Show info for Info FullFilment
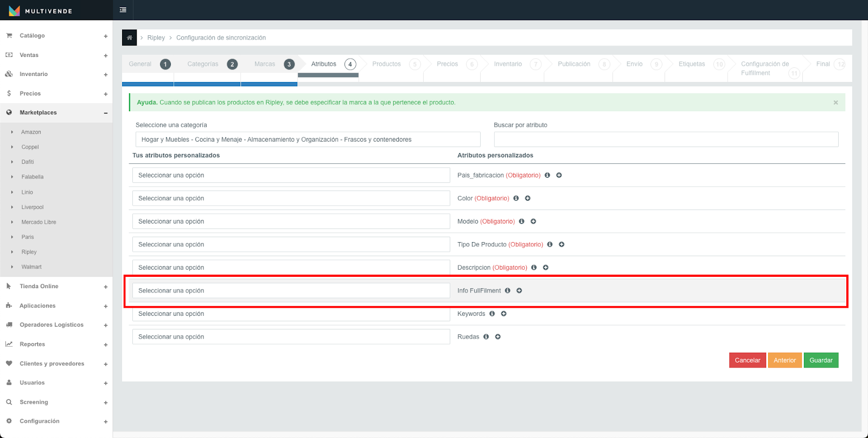The width and height of the screenshot is (868, 438). click(x=508, y=290)
